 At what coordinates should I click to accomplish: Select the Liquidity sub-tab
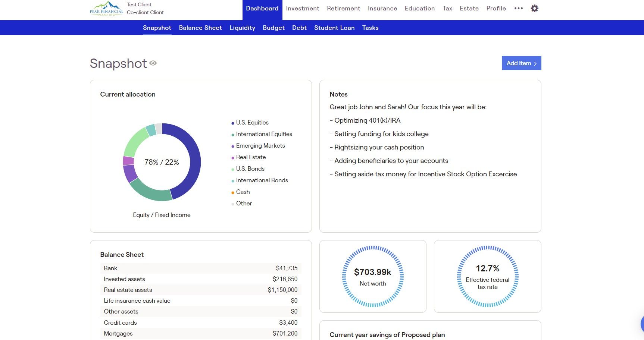coord(242,28)
